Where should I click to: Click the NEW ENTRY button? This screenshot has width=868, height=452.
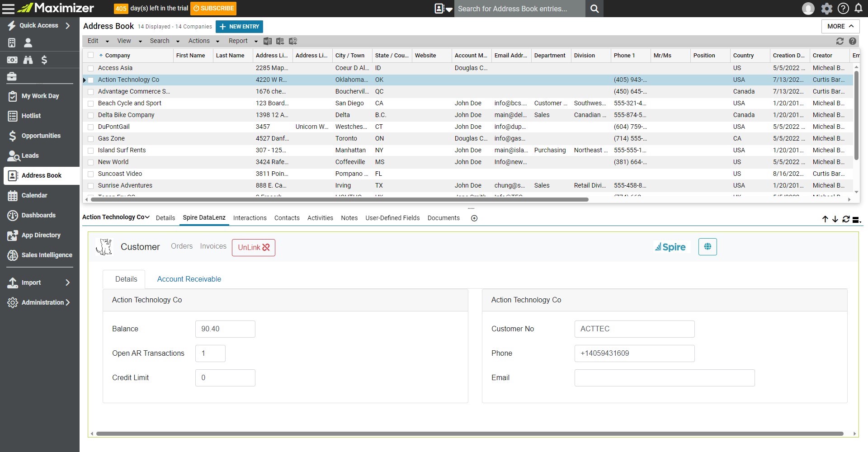coord(239,27)
